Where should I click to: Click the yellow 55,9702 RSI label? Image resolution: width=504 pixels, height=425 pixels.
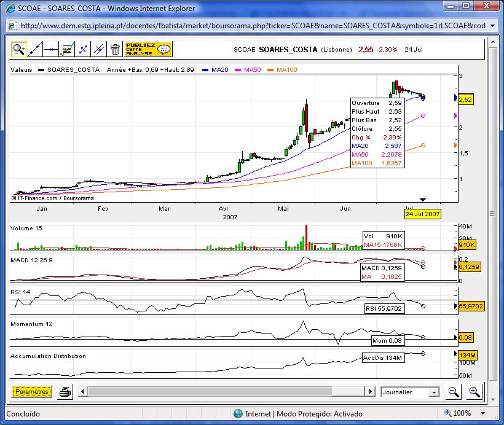[471, 306]
